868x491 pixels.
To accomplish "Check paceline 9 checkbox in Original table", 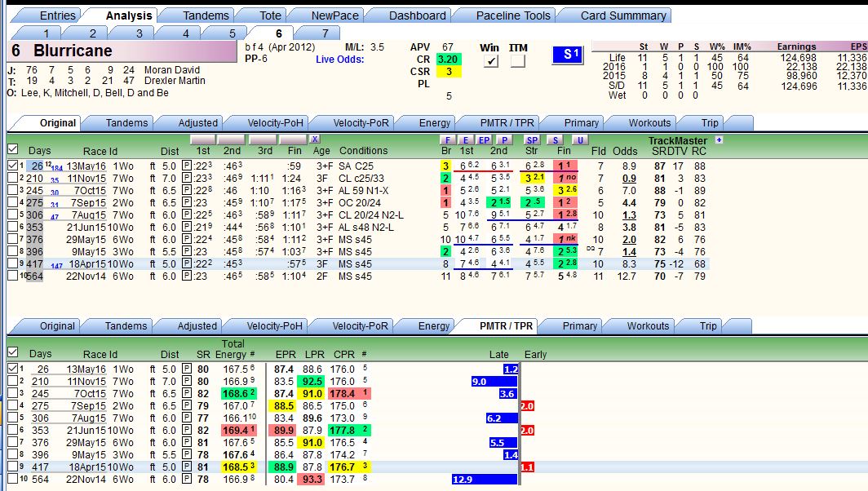I will (x=13, y=263).
